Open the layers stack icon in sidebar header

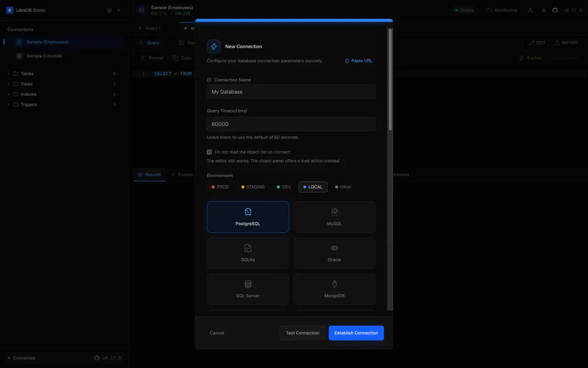pyautogui.click(x=109, y=10)
